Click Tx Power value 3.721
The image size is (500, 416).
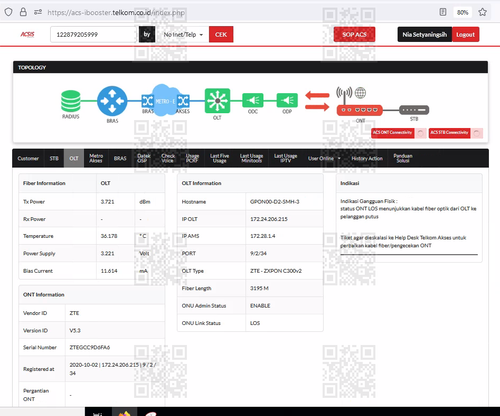(107, 202)
